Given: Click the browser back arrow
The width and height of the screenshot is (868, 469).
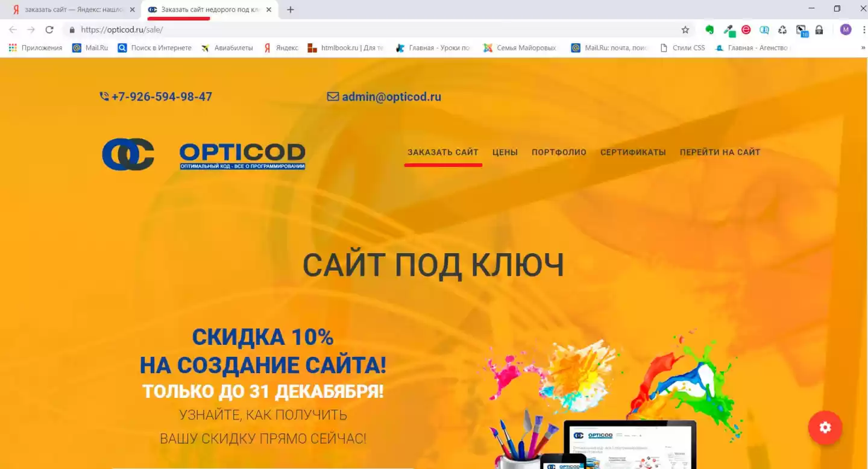Looking at the screenshot, I should (x=13, y=30).
